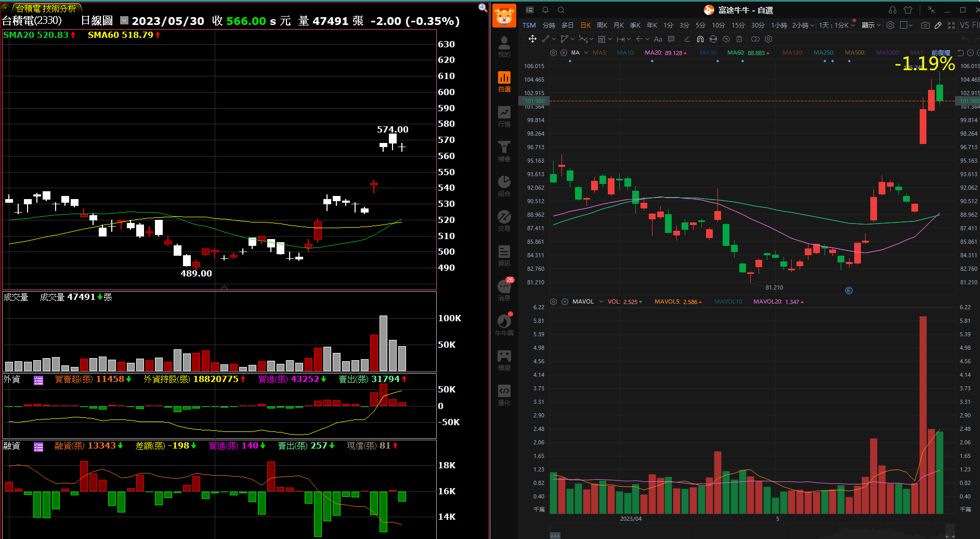This screenshot has width=980, height=539.
Task: Remove the MA indicator with x button
Action: (x=564, y=52)
